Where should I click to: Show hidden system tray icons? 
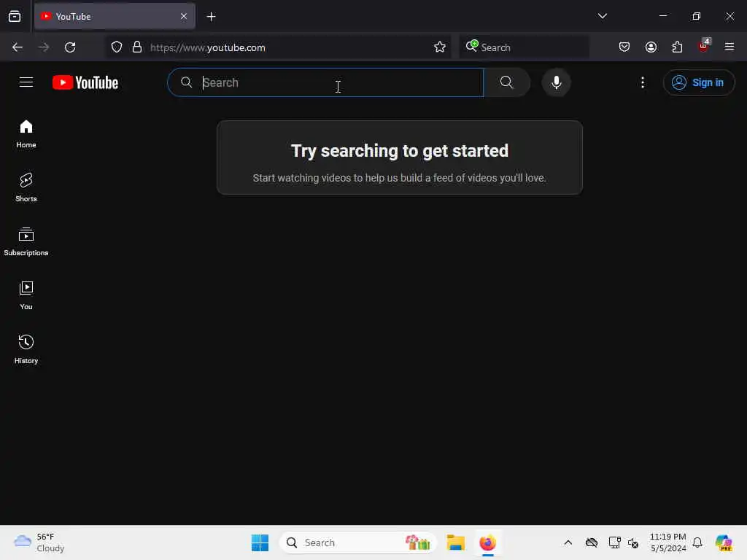[x=568, y=542]
